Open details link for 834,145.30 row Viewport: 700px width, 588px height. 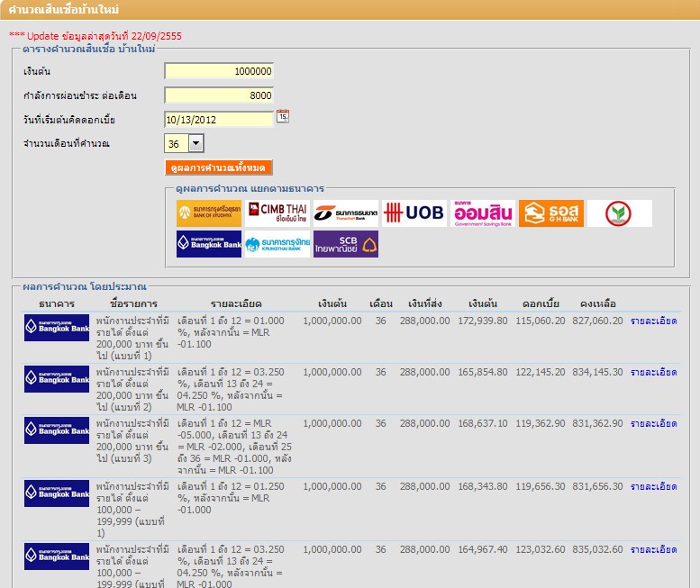(x=653, y=372)
